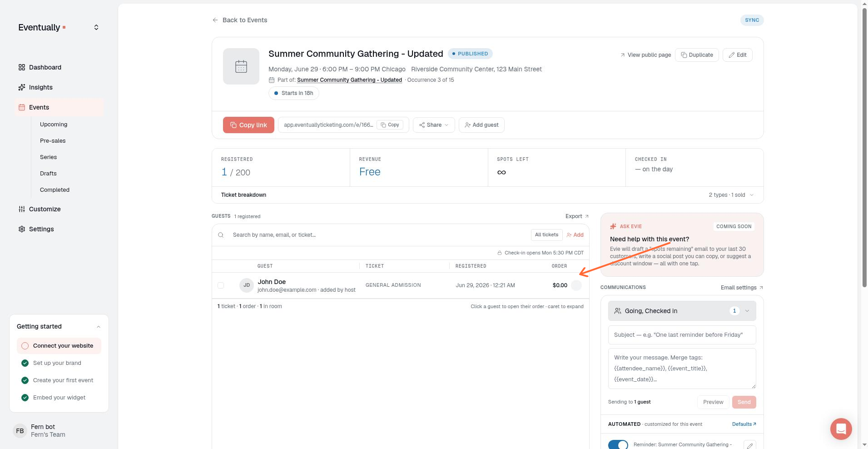The height and width of the screenshot is (449, 868).
Task: Click the Duplicate button
Action: [x=697, y=55]
